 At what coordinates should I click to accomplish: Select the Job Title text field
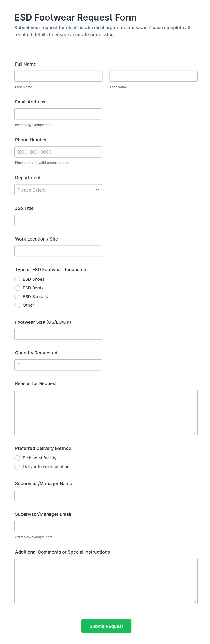click(58, 220)
